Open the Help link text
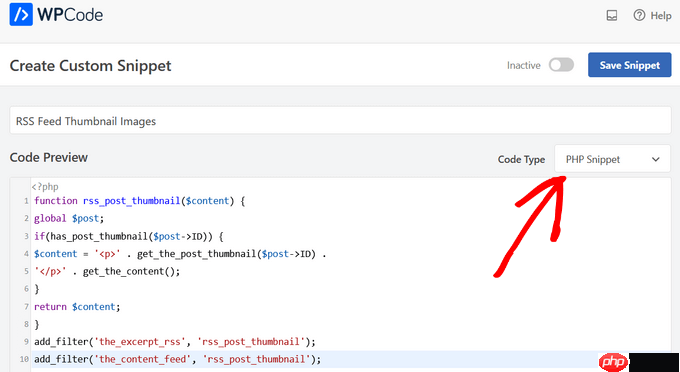 660,16
